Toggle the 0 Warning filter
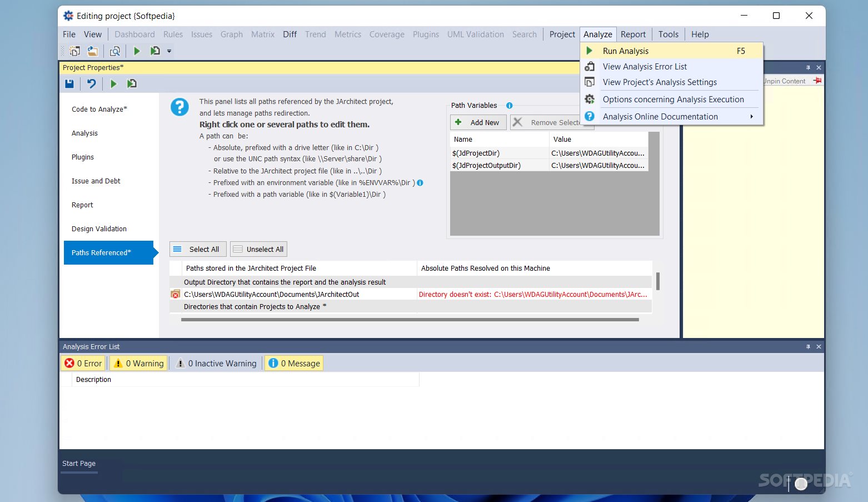Screen dimensions: 868x502 pyautogui.click(x=138, y=363)
